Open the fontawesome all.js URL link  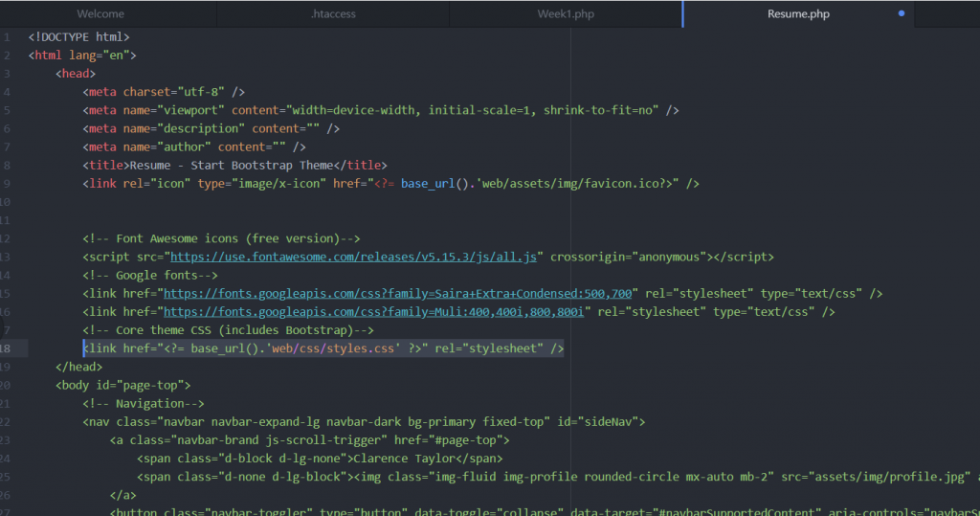353,258
